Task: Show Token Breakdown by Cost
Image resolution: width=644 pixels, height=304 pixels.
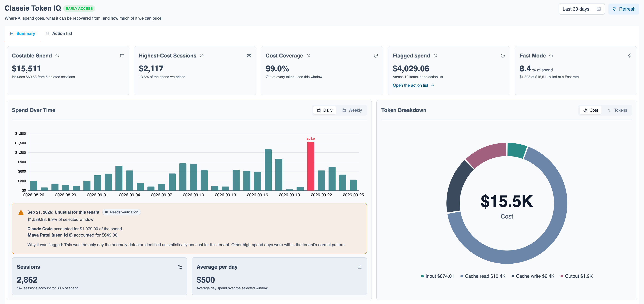Action: coord(591,110)
